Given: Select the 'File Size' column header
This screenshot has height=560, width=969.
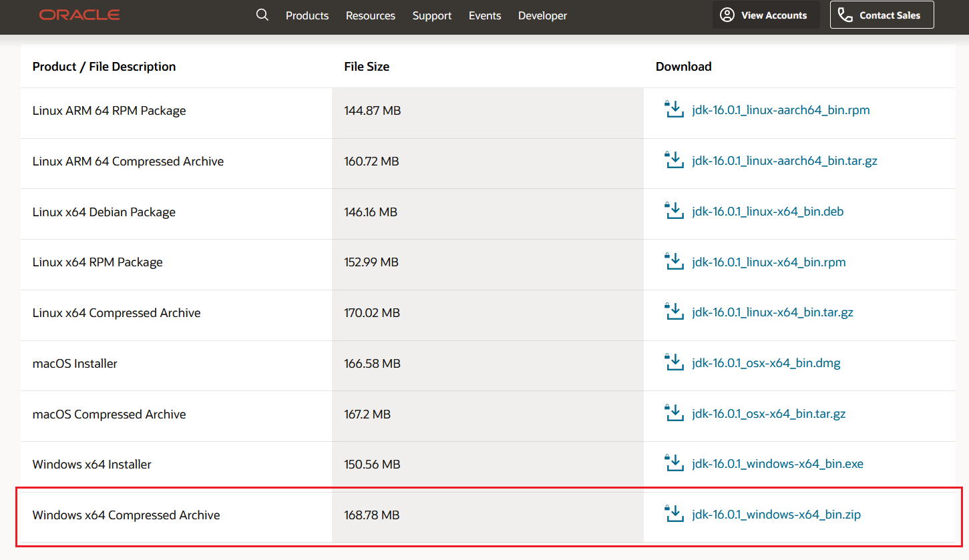Looking at the screenshot, I should [x=367, y=66].
